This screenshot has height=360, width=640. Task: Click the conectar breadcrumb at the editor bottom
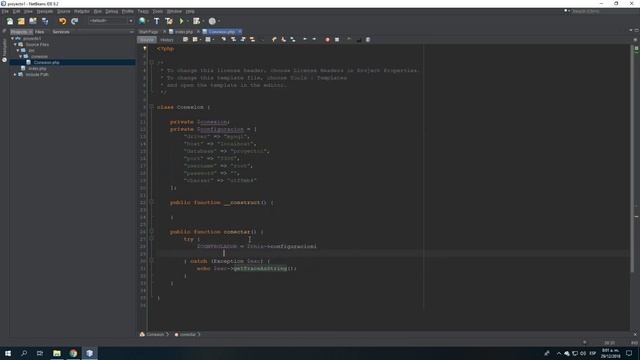click(188, 334)
